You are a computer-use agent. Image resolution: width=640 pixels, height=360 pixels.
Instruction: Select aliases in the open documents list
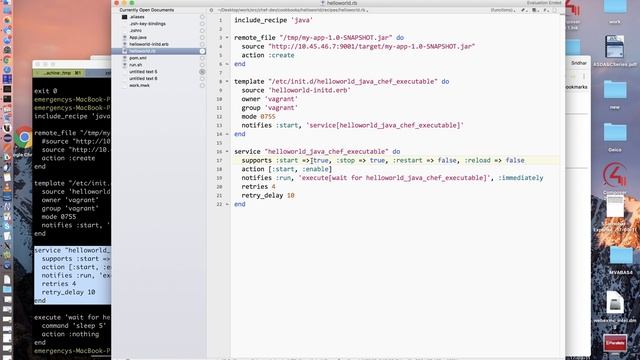tap(137, 17)
